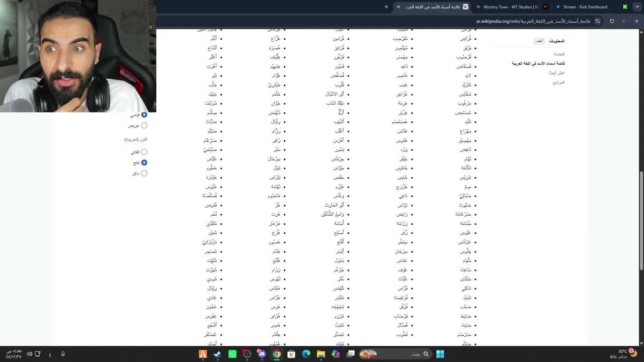Click the lion name أَبُو الْحَارِث
This screenshot has height=362, width=644.
tap(335, 205)
